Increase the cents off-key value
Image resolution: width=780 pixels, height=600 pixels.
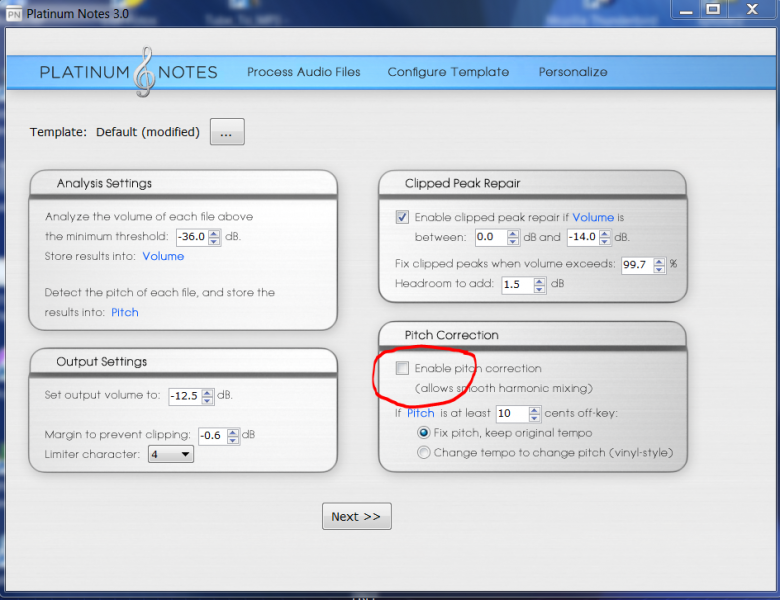point(534,410)
